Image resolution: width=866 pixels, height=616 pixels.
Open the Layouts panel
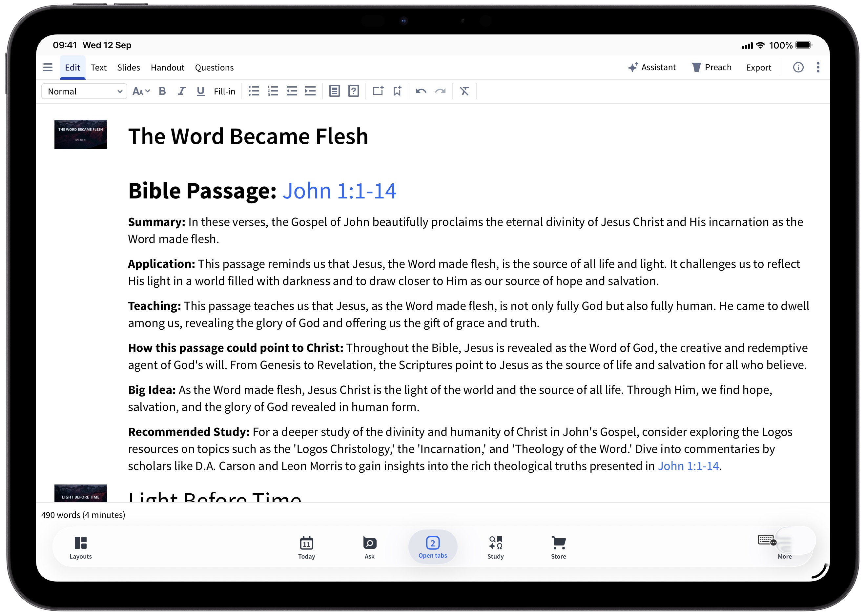pos(81,548)
